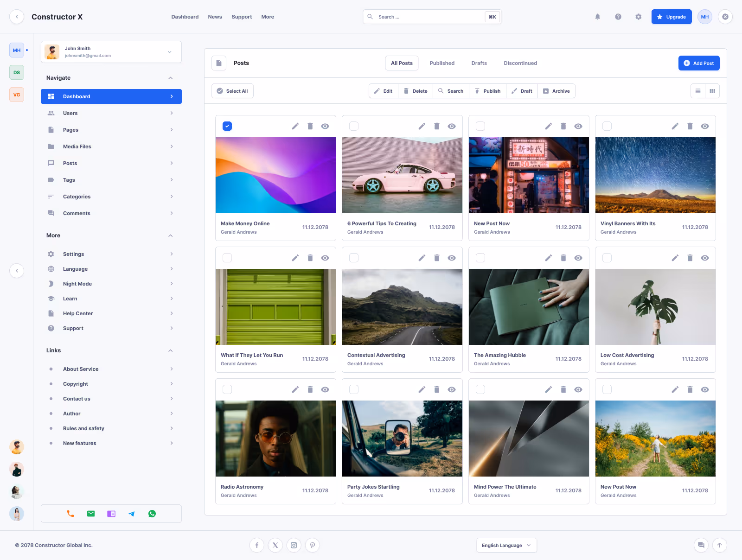Open the John Smith account dropdown
Screen dimensions: 742x560
click(x=111, y=52)
